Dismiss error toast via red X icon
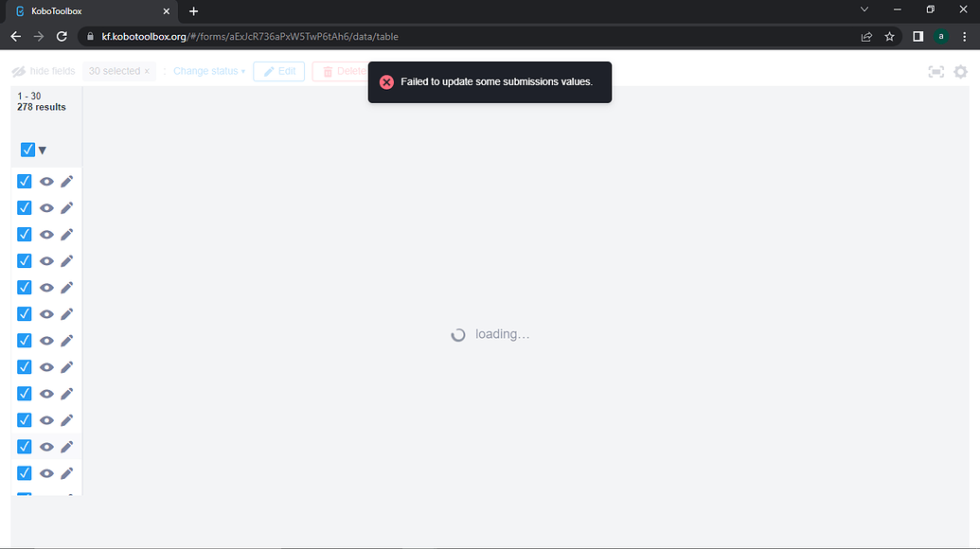 click(x=386, y=81)
